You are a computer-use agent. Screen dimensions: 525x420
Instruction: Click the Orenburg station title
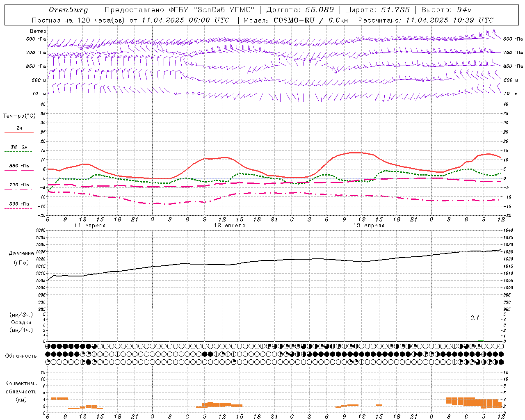(x=68, y=10)
